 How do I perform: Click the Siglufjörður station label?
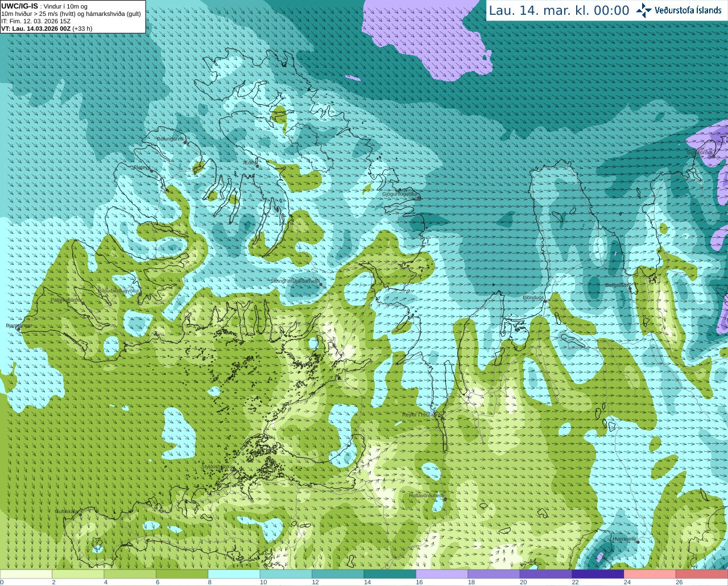(700, 152)
